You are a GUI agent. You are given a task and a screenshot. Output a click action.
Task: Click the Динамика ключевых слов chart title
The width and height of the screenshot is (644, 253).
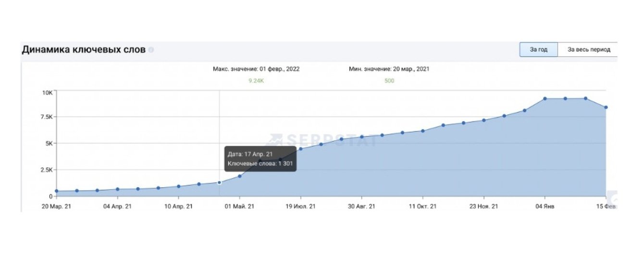point(84,50)
